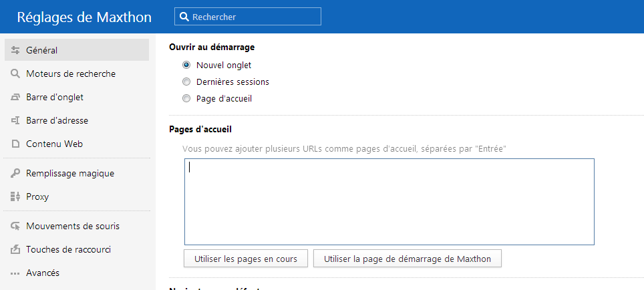The image size is (644, 290).
Task: Click the Contenu Web page icon
Action: coord(15,144)
